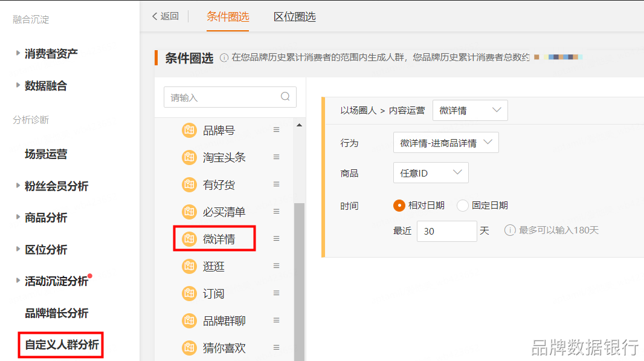The width and height of the screenshot is (644, 361).
Task: Click the 最近 days input field
Action: click(x=446, y=231)
